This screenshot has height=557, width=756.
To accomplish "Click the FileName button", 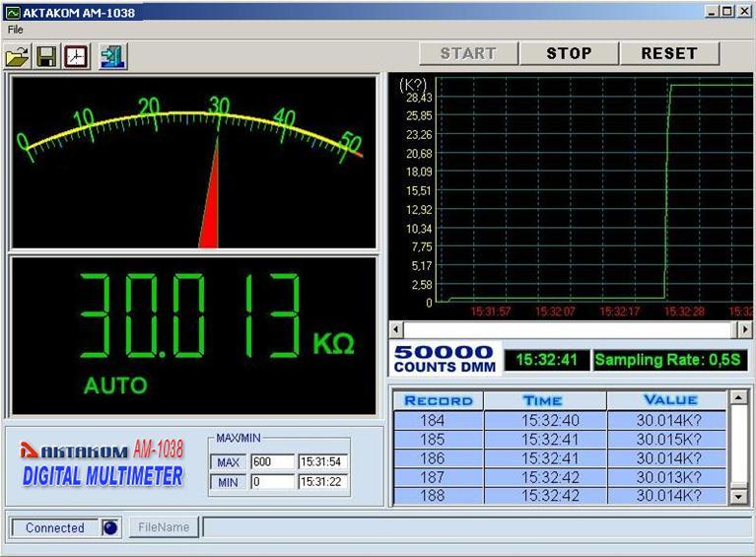I will (x=164, y=527).
